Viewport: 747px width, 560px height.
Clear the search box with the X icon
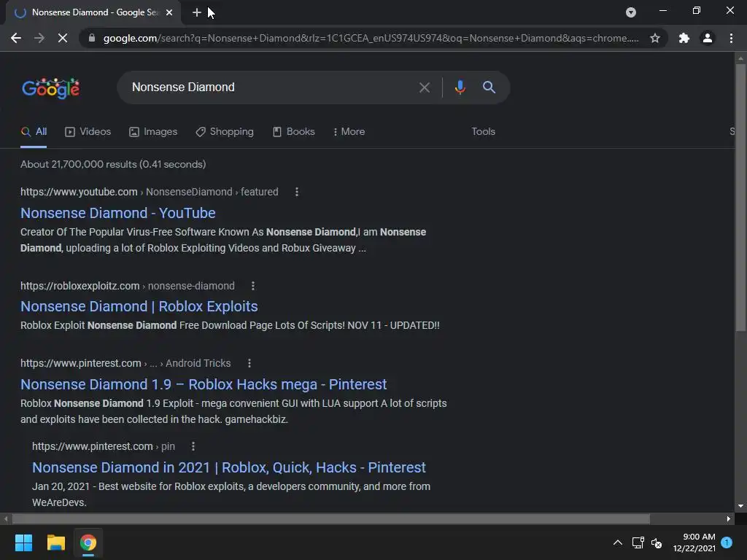click(424, 87)
